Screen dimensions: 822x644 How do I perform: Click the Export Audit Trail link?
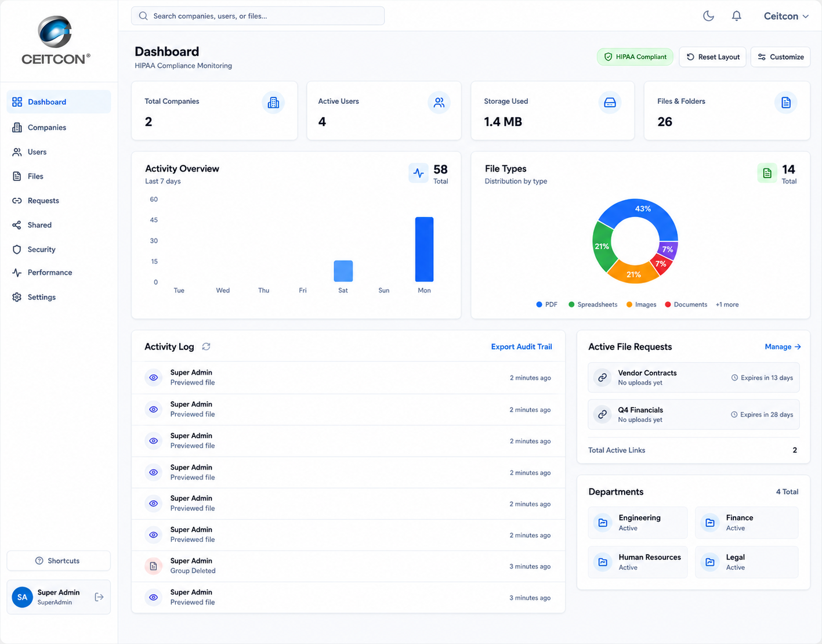522,346
